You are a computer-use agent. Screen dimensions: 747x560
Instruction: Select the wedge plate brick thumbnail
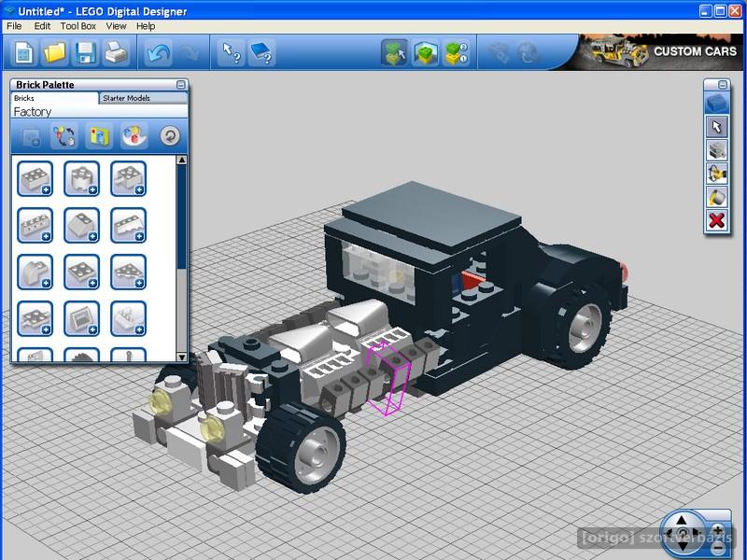pyautogui.click(x=128, y=272)
